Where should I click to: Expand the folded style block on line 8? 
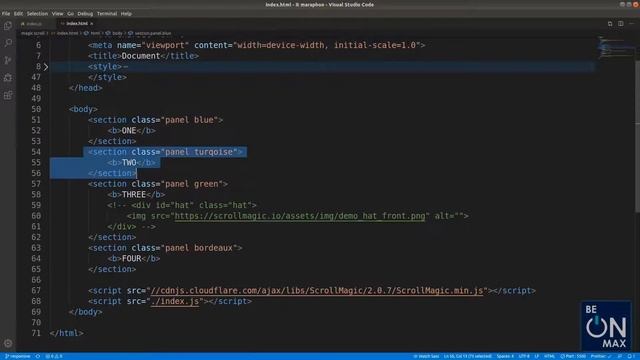(46, 67)
